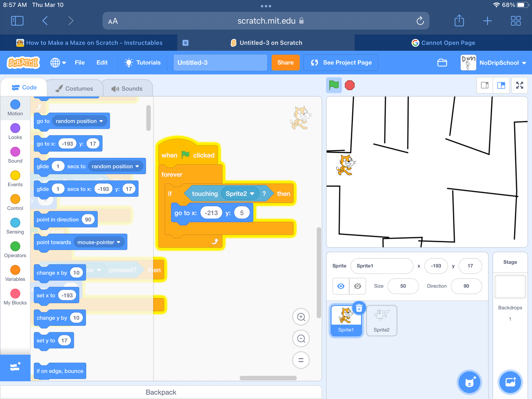Open the add extension button

15,367
